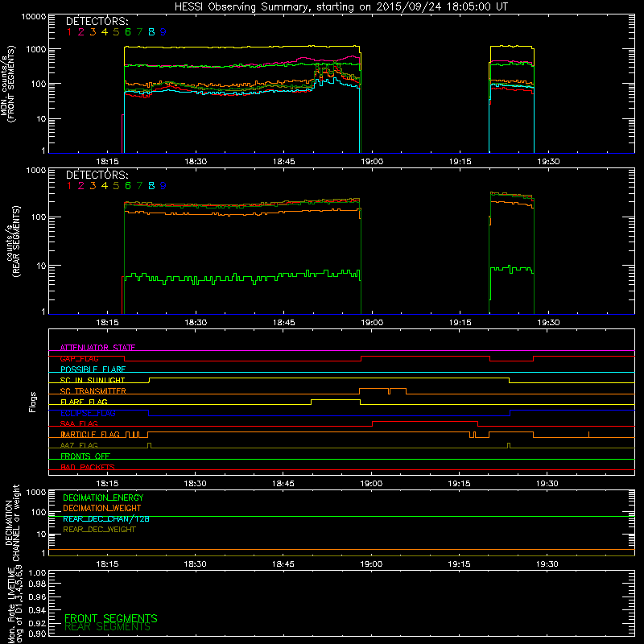Click the REAR_DEC_WEIGHT legend label
Viewport: 644px width, 644px height.
(99, 530)
